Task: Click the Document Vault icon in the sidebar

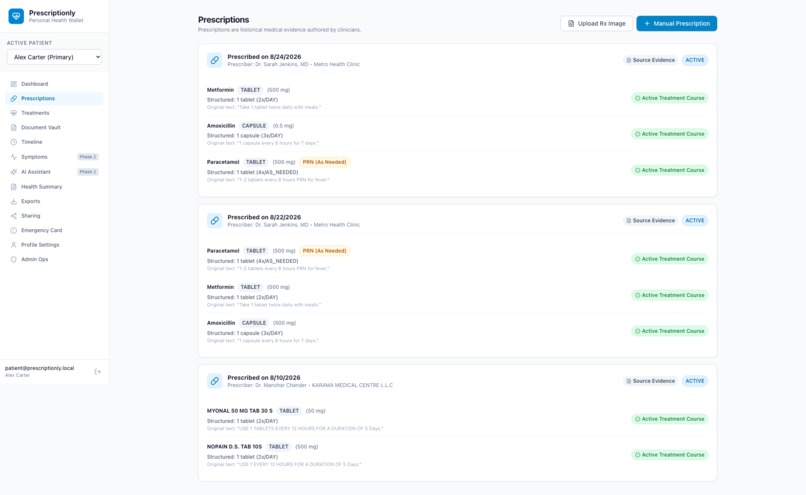Action: coord(14,127)
